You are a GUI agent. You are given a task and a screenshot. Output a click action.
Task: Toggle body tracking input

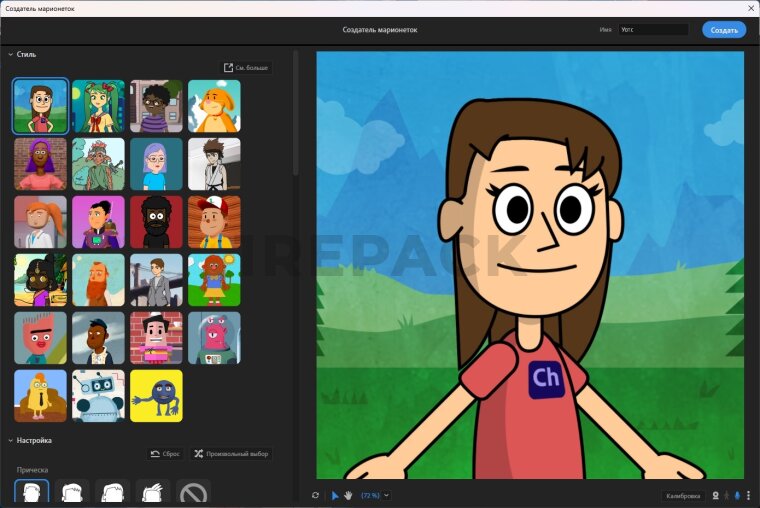pyautogui.click(x=727, y=495)
